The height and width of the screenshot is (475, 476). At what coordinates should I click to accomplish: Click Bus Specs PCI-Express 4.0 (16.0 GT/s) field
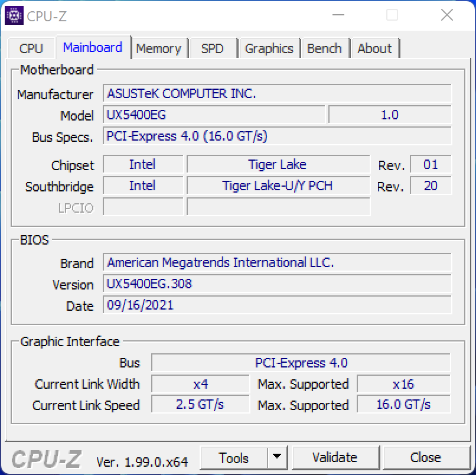click(277, 136)
